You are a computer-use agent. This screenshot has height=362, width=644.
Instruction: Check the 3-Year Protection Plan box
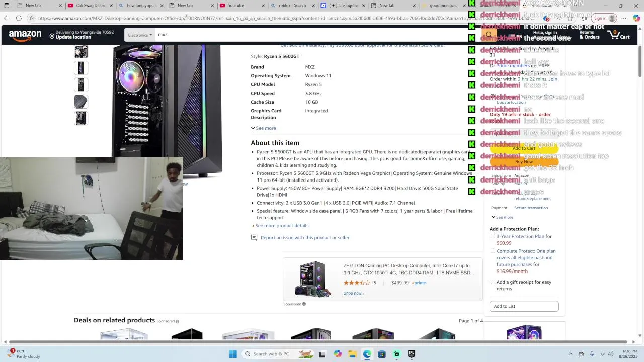click(493, 236)
